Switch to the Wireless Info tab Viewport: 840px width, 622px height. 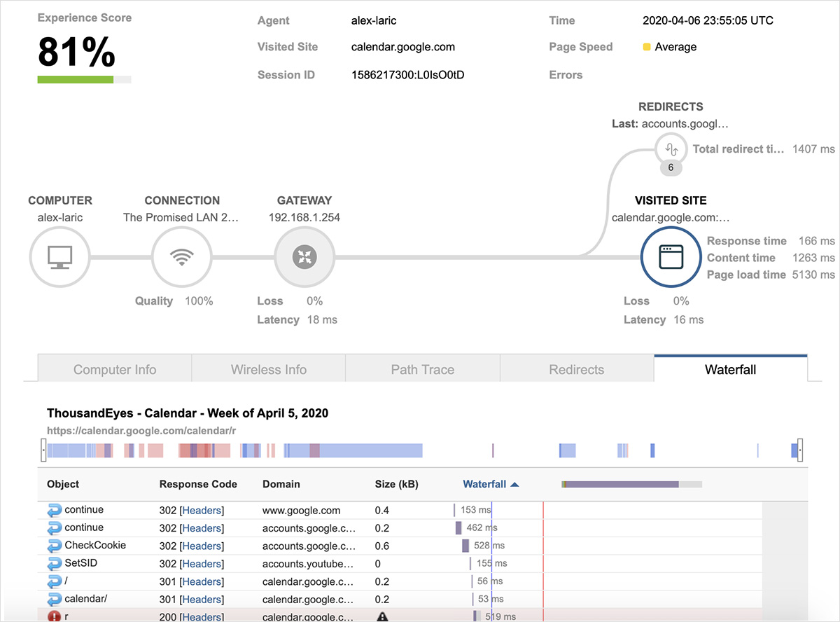269,369
